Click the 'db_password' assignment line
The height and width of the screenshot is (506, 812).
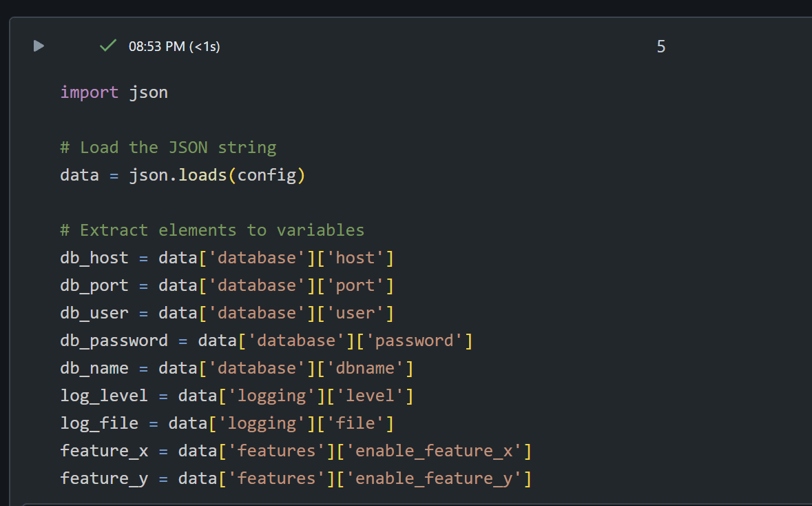click(266, 341)
